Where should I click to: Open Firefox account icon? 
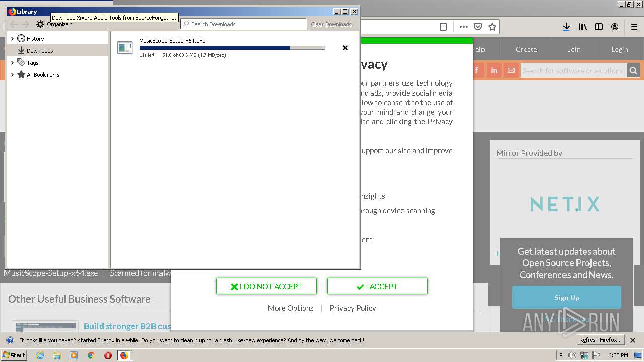(x=615, y=27)
